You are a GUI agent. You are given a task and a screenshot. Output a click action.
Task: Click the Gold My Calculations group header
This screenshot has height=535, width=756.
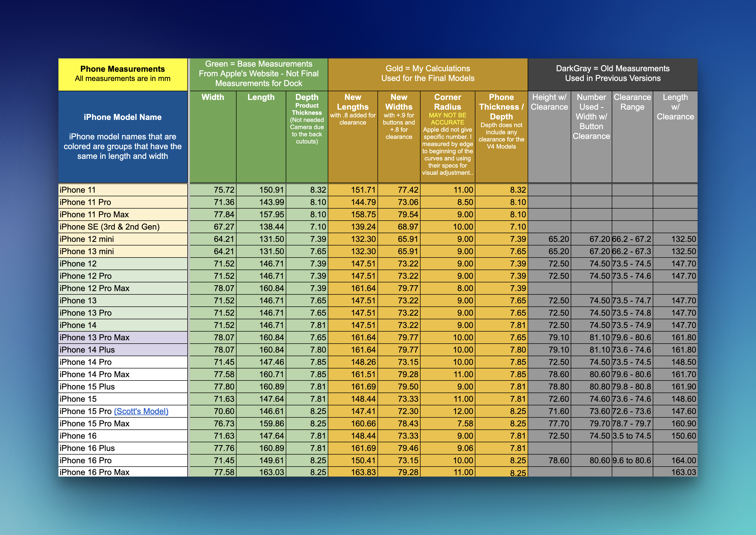point(427,74)
